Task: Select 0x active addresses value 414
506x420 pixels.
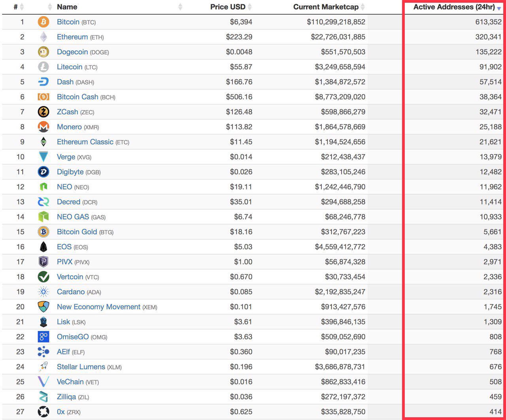Action: tap(496, 412)
